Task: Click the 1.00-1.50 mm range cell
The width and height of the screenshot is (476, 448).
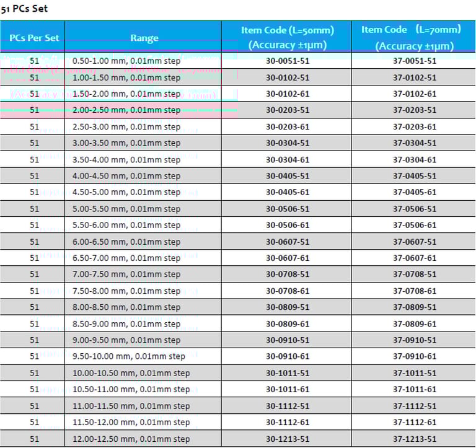Action: tap(126, 77)
